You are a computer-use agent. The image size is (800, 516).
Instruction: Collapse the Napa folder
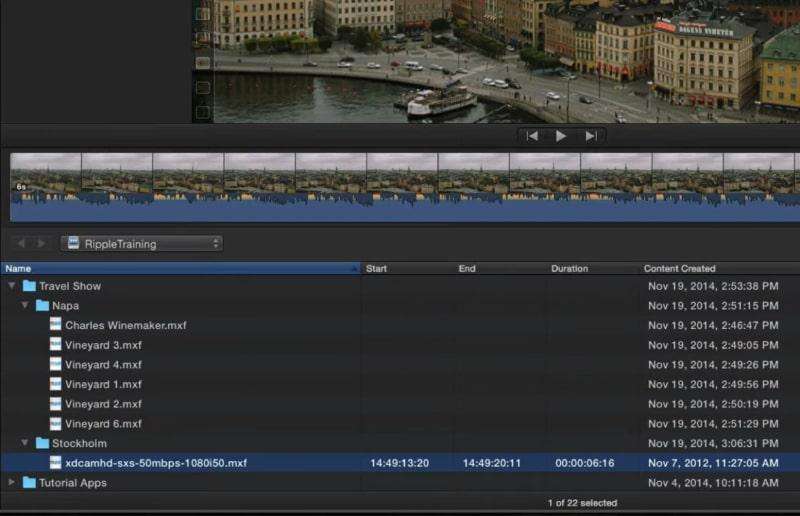pos(24,305)
